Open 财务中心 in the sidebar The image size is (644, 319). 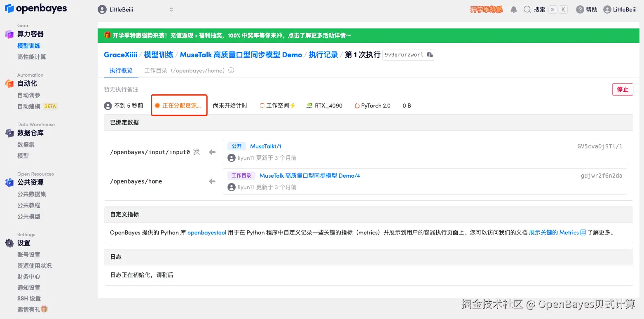pyautogui.click(x=29, y=277)
